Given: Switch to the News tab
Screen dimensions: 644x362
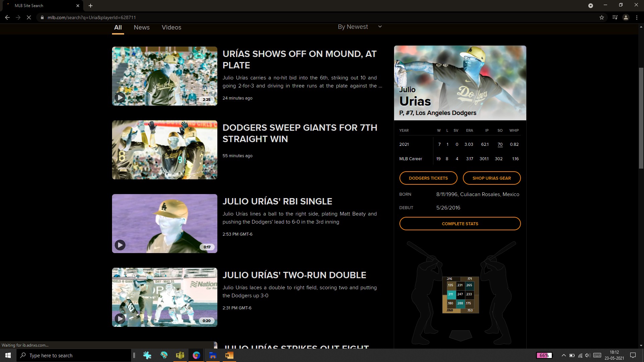Looking at the screenshot, I should pos(142,27).
